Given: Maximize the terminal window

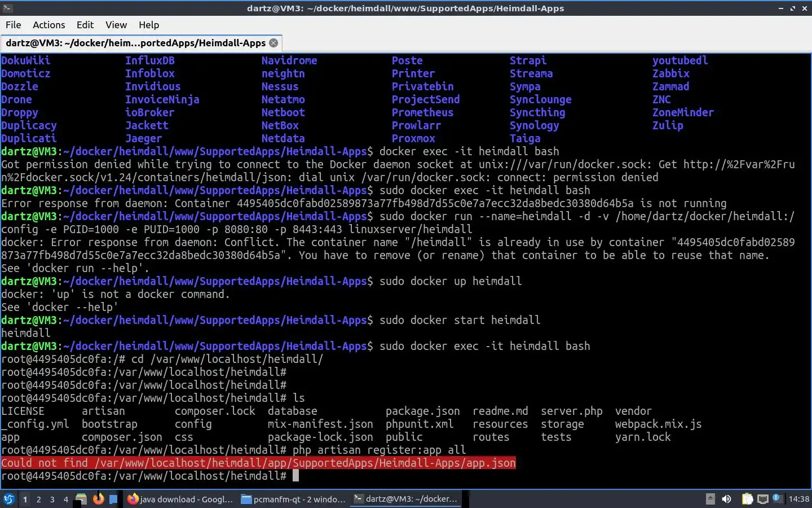Looking at the screenshot, I should [x=792, y=8].
